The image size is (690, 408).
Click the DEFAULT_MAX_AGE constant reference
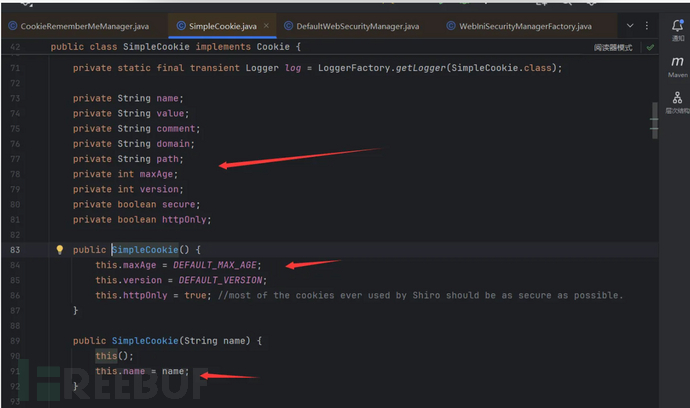point(216,265)
